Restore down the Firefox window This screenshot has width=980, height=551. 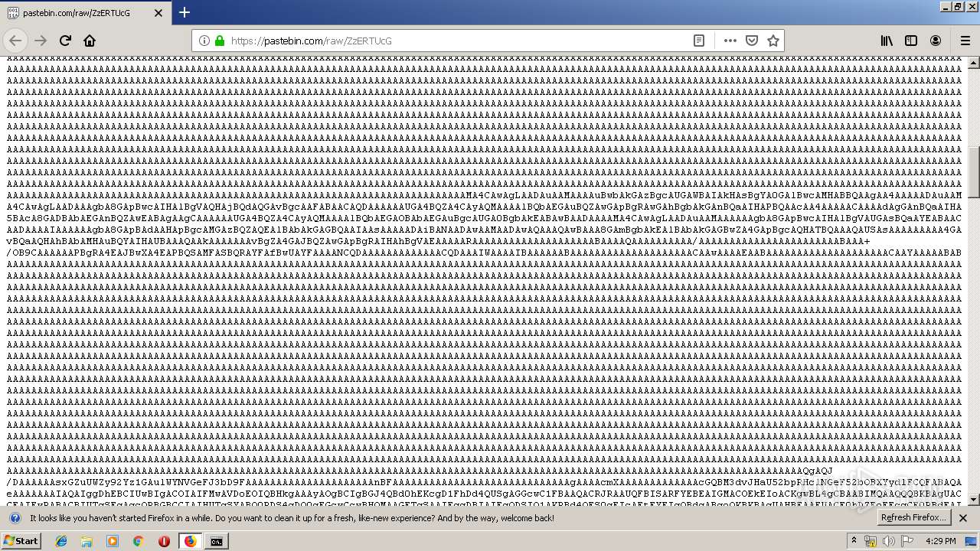coord(957,6)
